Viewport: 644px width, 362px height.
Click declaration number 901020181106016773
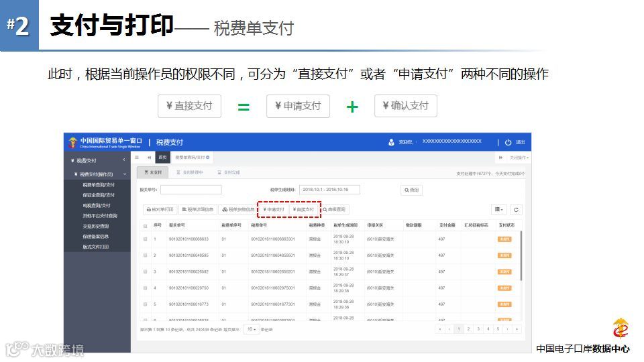click(189, 304)
